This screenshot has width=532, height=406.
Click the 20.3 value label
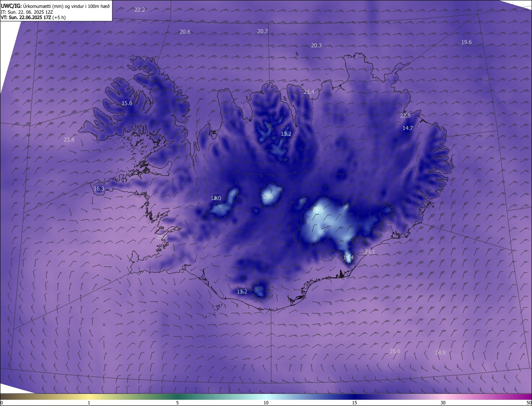(316, 45)
